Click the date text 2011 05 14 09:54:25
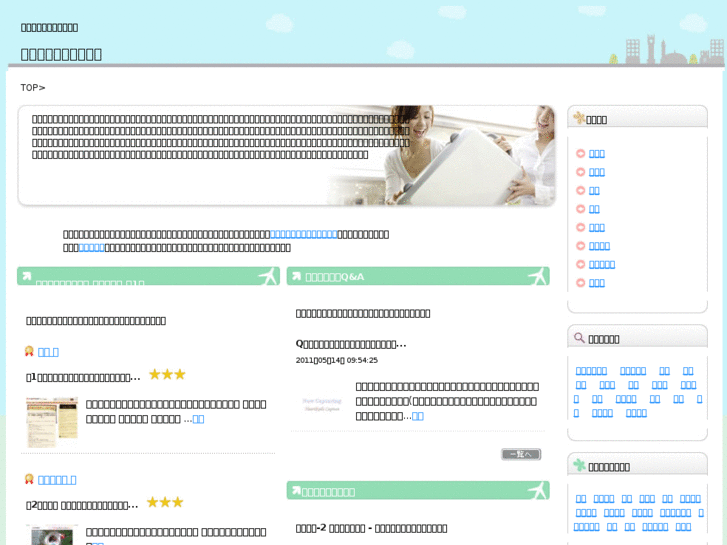727x545 pixels. (x=337, y=360)
